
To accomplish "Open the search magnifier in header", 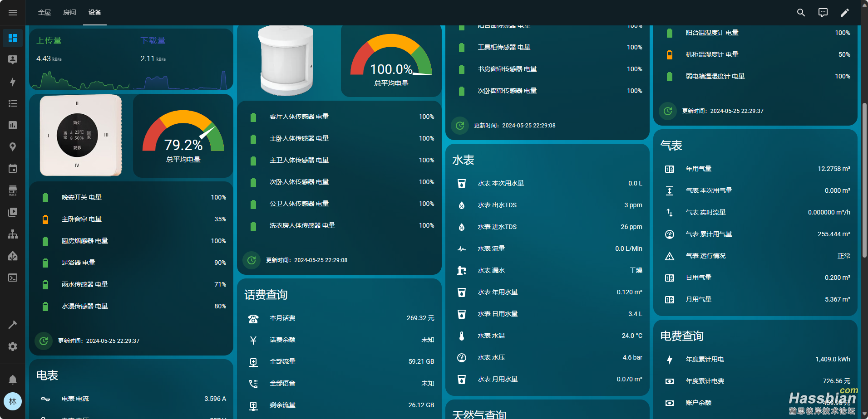I will 801,13.
